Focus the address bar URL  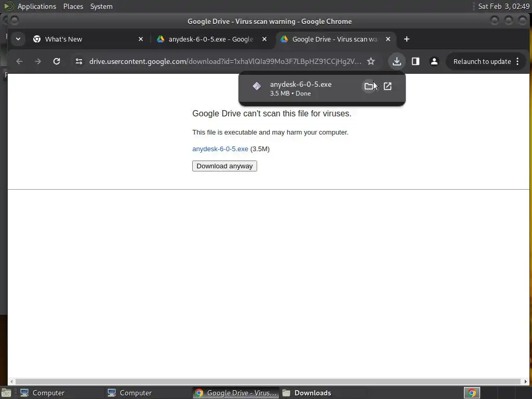(x=225, y=61)
